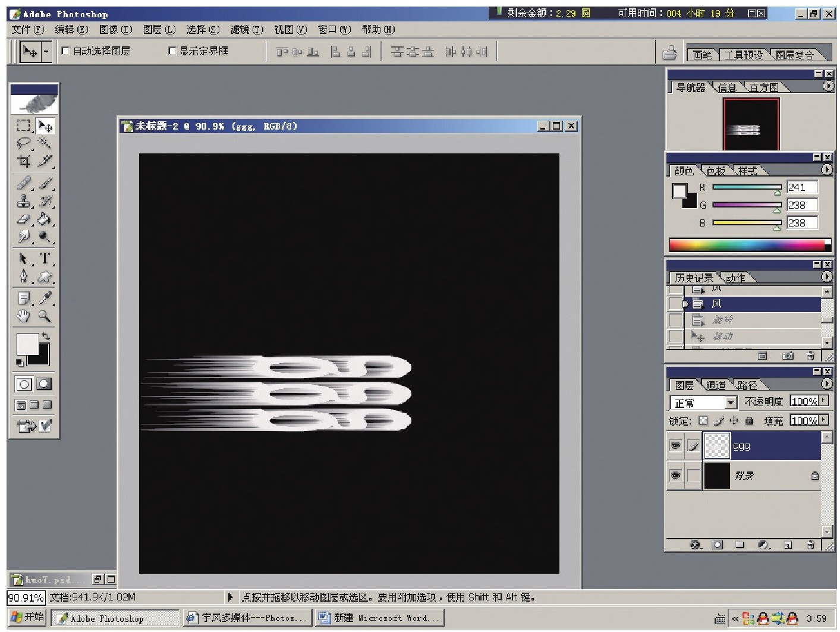Open the status bar info arrow menu
Screen dimensions: 840x632
pyautogui.click(x=231, y=597)
